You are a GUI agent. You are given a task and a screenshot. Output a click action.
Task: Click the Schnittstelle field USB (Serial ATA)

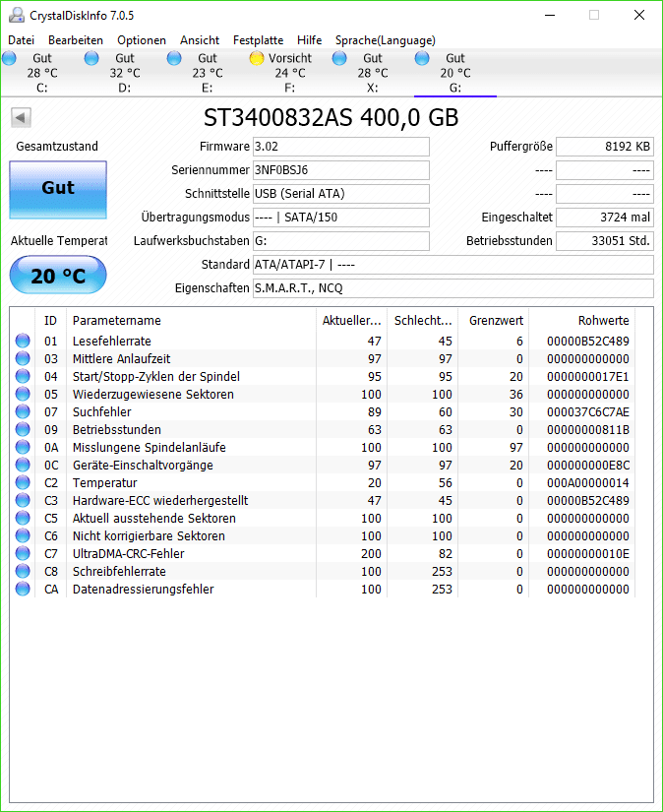[341, 194]
